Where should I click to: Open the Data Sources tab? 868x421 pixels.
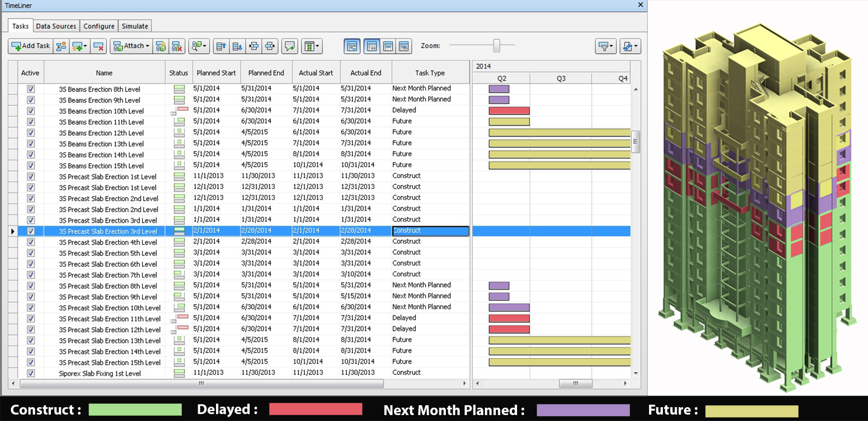[56, 26]
